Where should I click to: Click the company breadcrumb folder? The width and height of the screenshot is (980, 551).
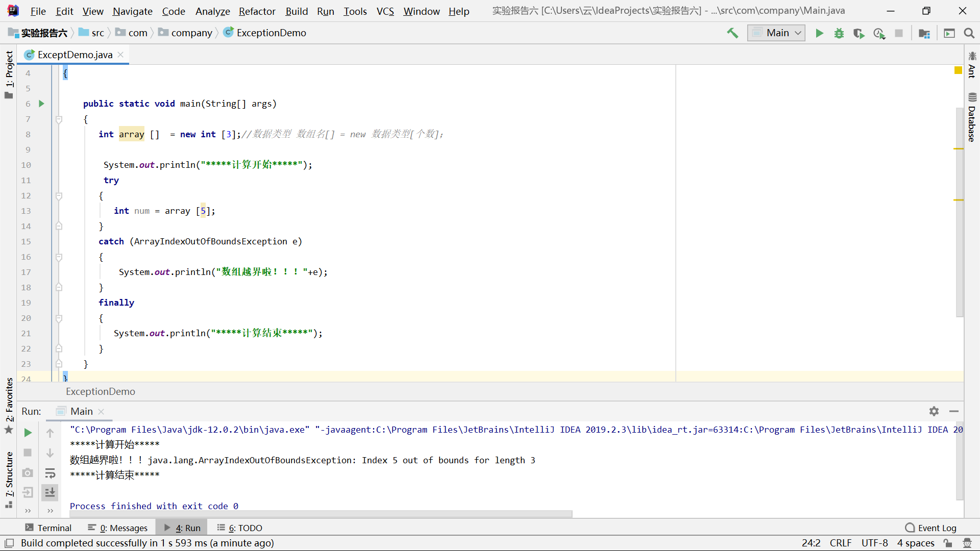[185, 33]
